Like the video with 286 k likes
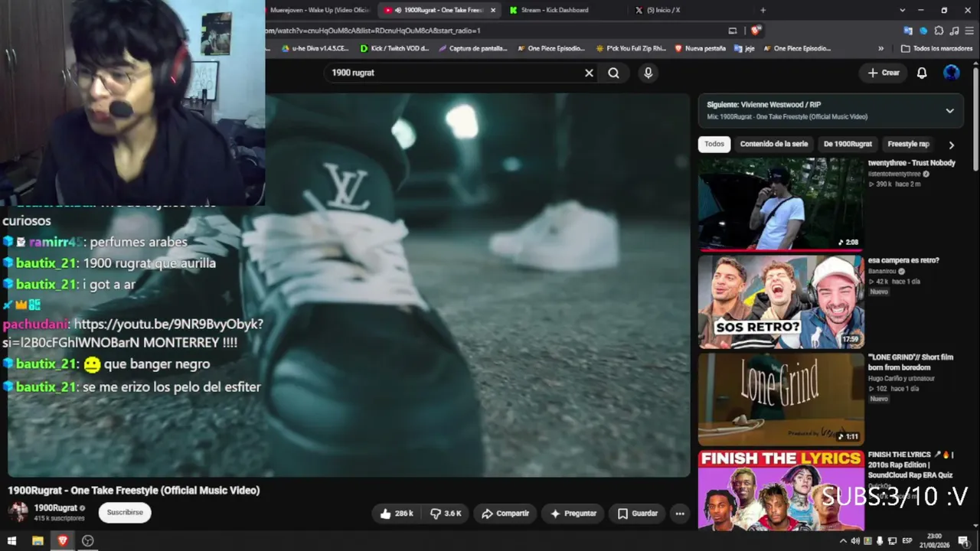The height and width of the screenshot is (551, 980). pos(396,514)
